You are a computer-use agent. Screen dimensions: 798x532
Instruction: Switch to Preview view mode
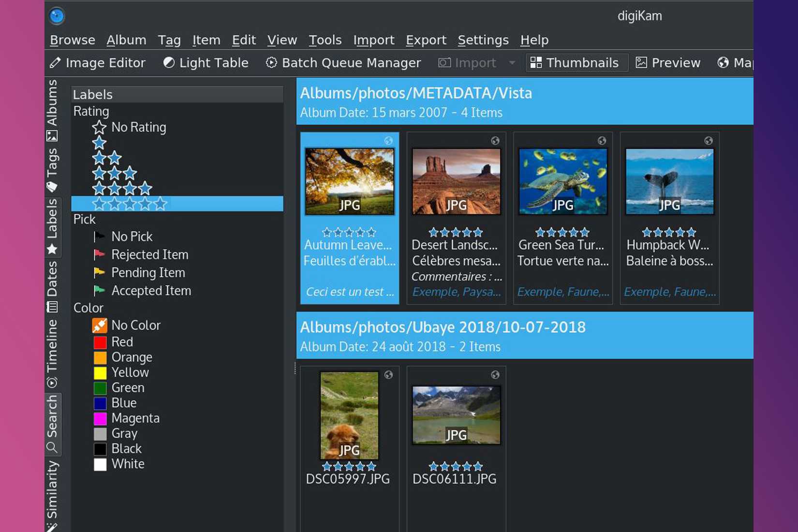point(668,63)
